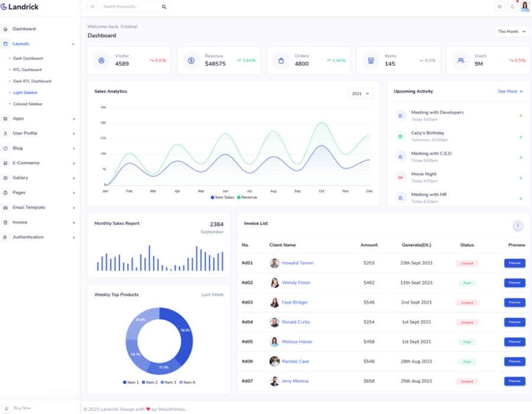Open the settings gear icon in header
The height and width of the screenshot is (414, 532).
click(x=499, y=7)
